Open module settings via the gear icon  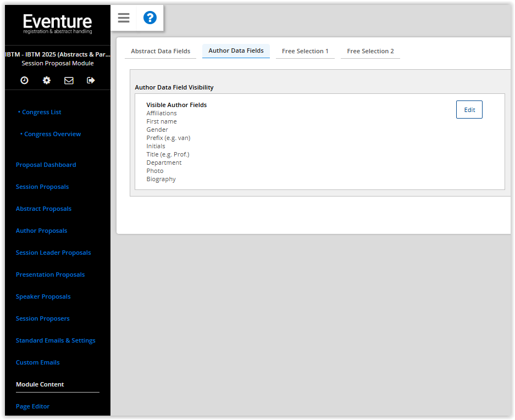click(46, 80)
